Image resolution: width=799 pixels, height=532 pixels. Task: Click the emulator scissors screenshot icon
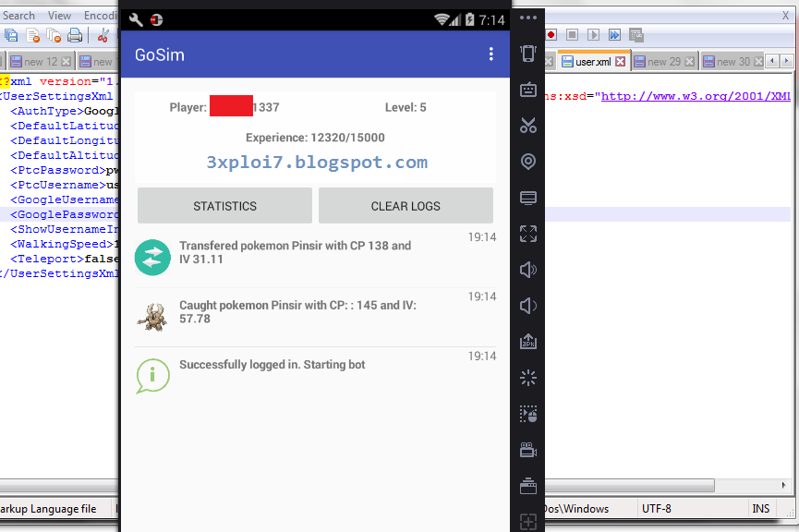click(x=528, y=126)
